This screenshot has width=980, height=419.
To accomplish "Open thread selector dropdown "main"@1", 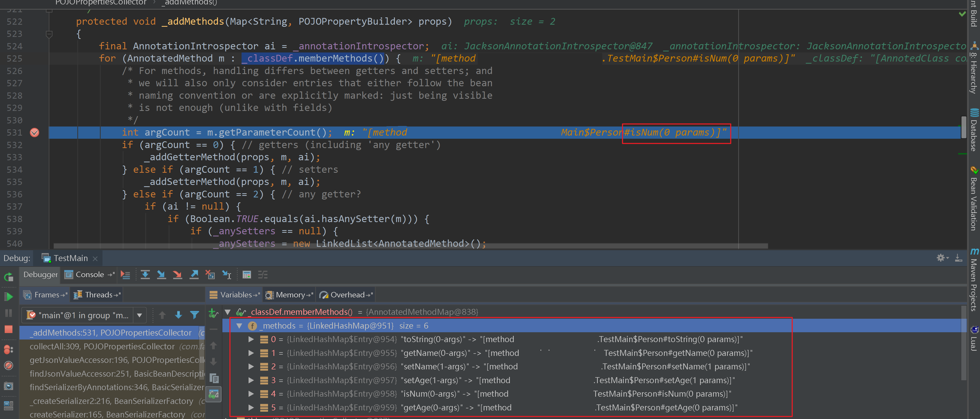I will coord(84,315).
